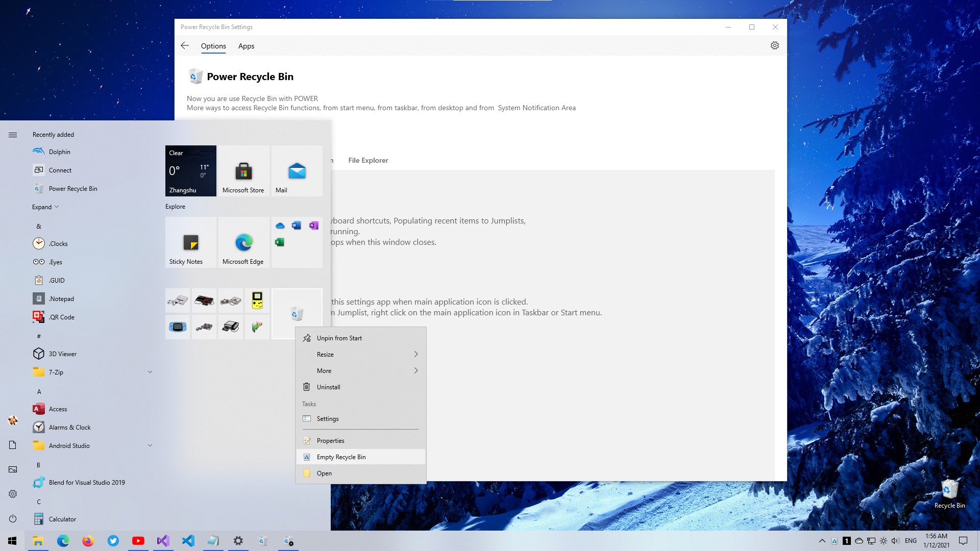This screenshot has height=551, width=980.
Task: Launch the yellow Game Boy Color tile
Action: click(257, 300)
